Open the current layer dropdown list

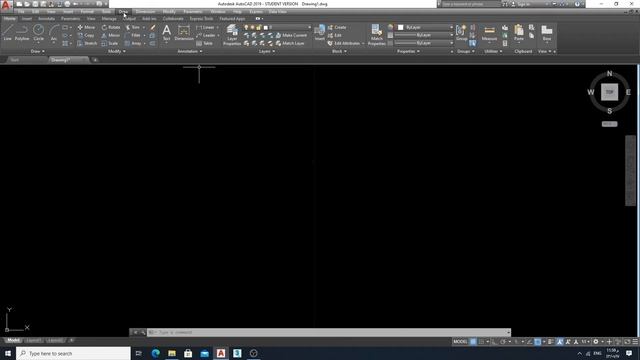[309, 27]
